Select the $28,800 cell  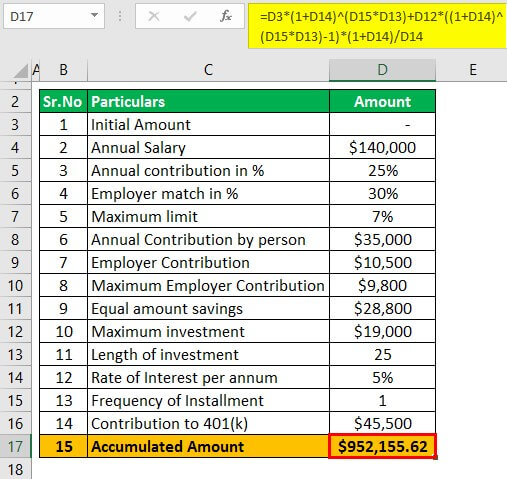[382, 308]
